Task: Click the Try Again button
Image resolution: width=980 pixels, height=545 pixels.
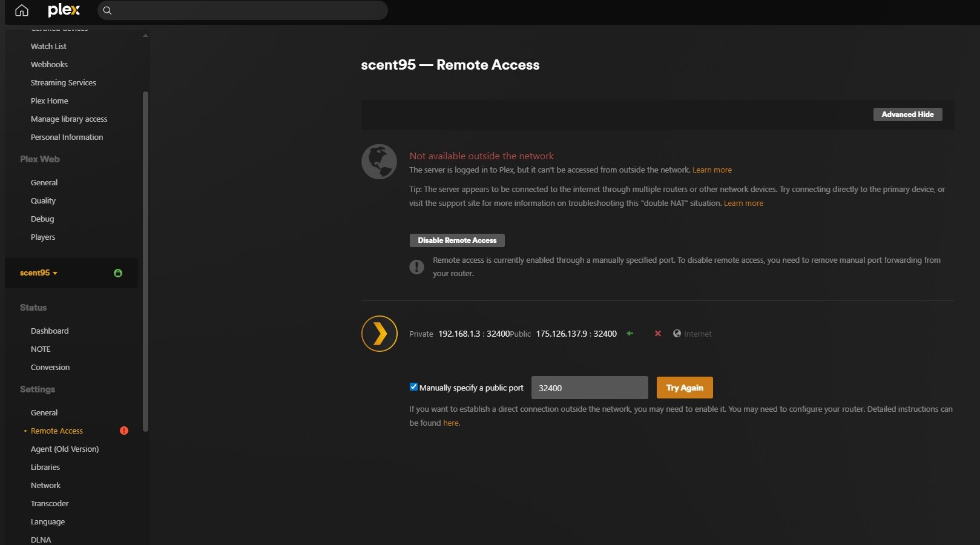Action: tap(685, 388)
